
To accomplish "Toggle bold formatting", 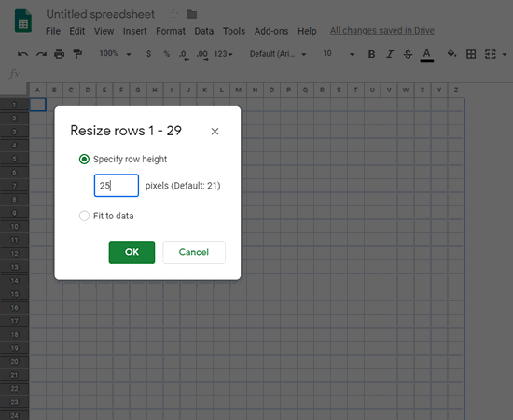I will tap(371, 54).
